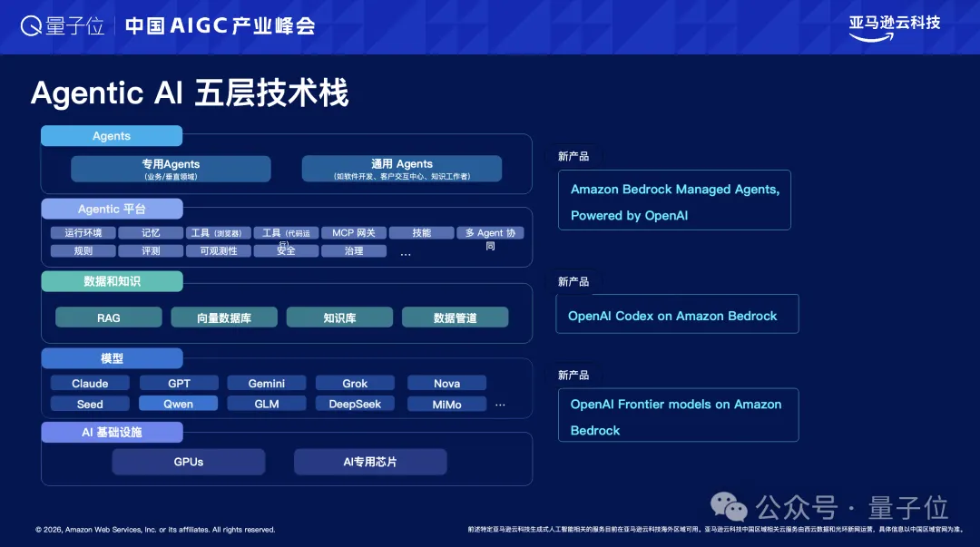This screenshot has width=980, height=547.
Task: Select the Seed model chip
Action: tap(90, 404)
